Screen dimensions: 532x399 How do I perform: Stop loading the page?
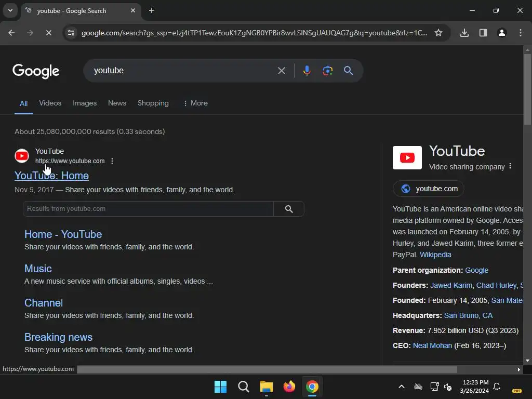pos(48,33)
